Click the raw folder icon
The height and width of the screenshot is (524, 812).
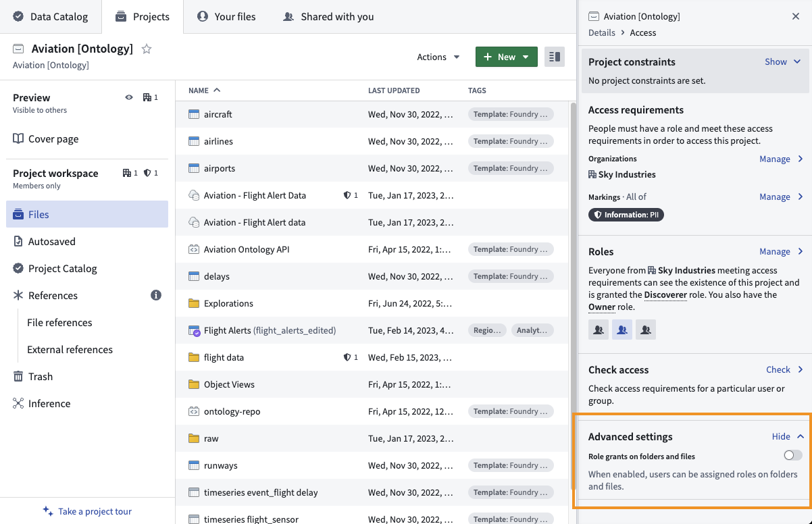coord(194,438)
